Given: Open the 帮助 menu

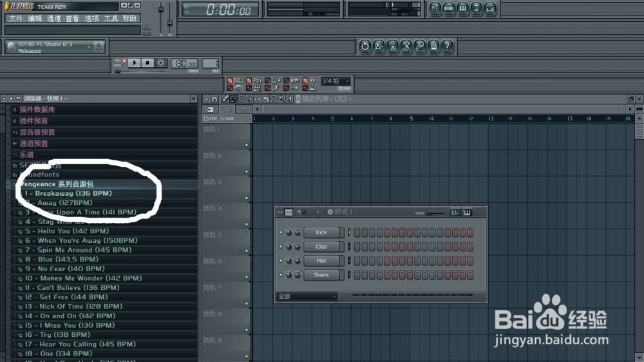Looking at the screenshot, I should tap(129, 19).
